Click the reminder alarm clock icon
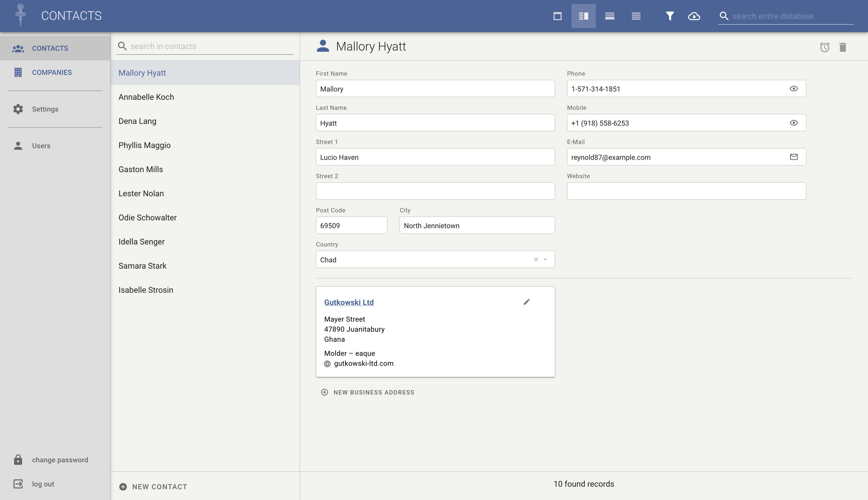Screen dimensions: 868x500 824,47
